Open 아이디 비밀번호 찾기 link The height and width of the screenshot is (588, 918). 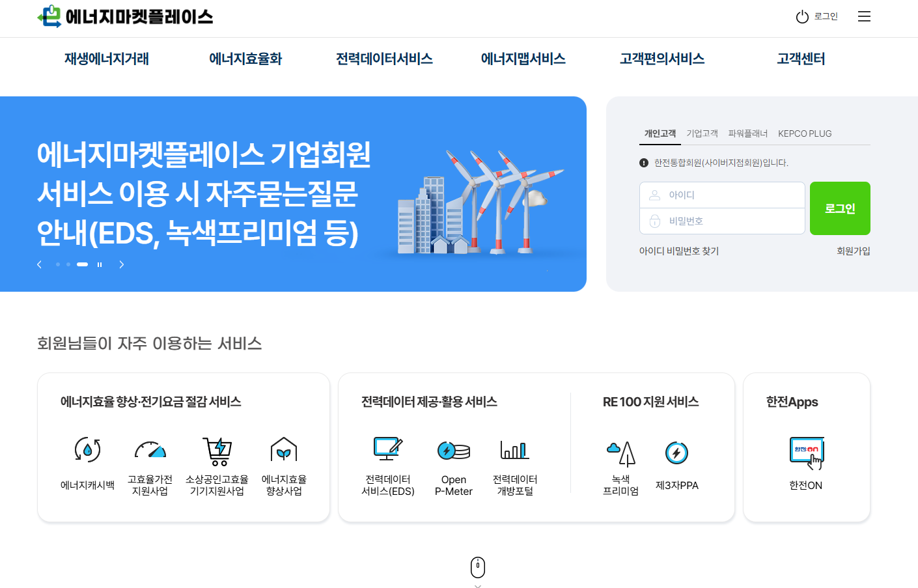tap(679, 251)
